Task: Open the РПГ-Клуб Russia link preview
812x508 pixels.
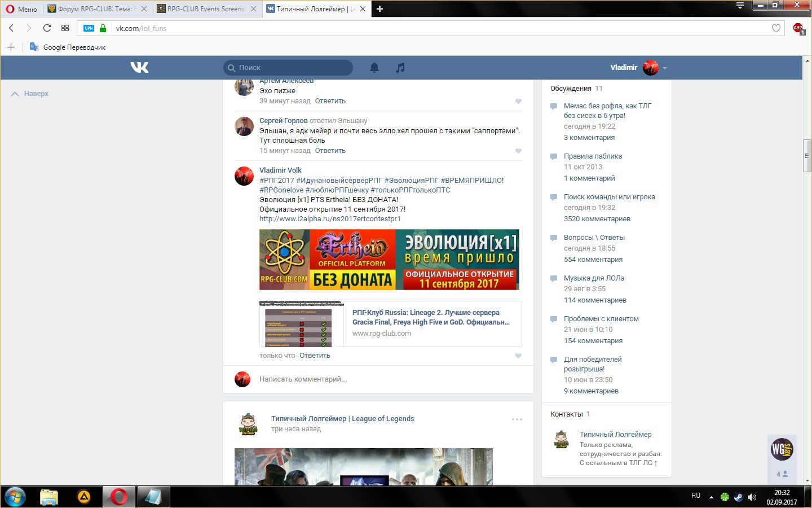Action: [x=390, y=324]
